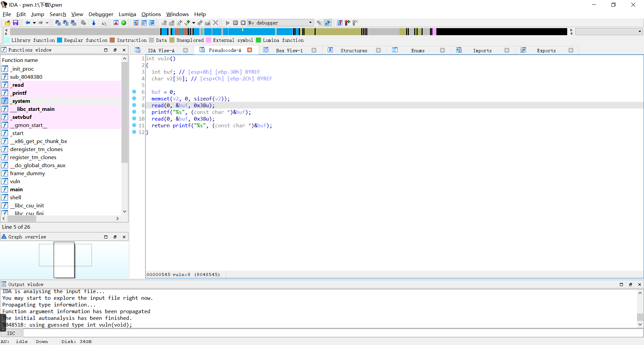644x345 pixels.
Task: Click the Open file toolbar icon
Action: pyautogui.click(x=7, y=23)
